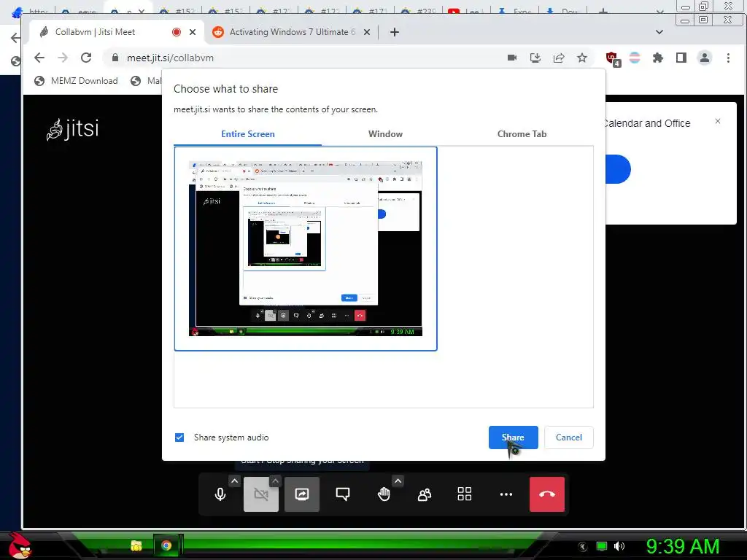
Task: Click the address bar with meet.jit.si/collabvm
Action: click(x=305, y=58)
